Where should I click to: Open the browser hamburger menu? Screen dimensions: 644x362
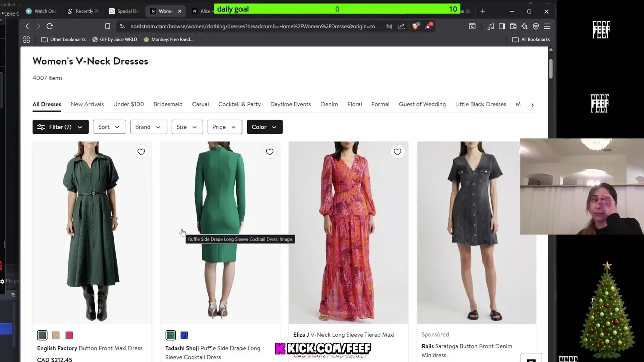[547, 26]
